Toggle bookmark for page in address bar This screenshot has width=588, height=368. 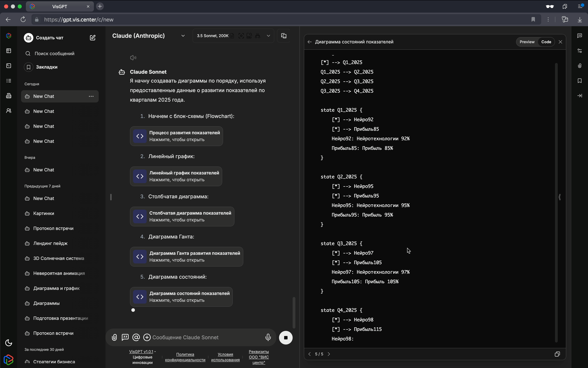[533, 19]
